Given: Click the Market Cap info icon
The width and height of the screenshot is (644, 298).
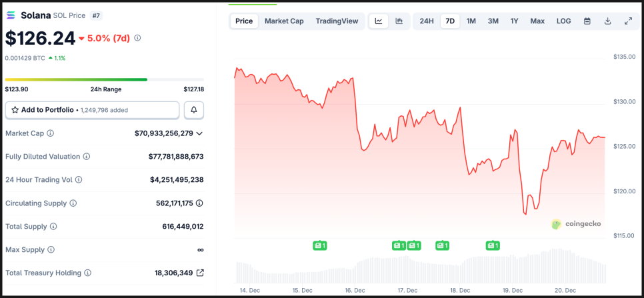Looking at the screenshot, I should coord(51,133).
